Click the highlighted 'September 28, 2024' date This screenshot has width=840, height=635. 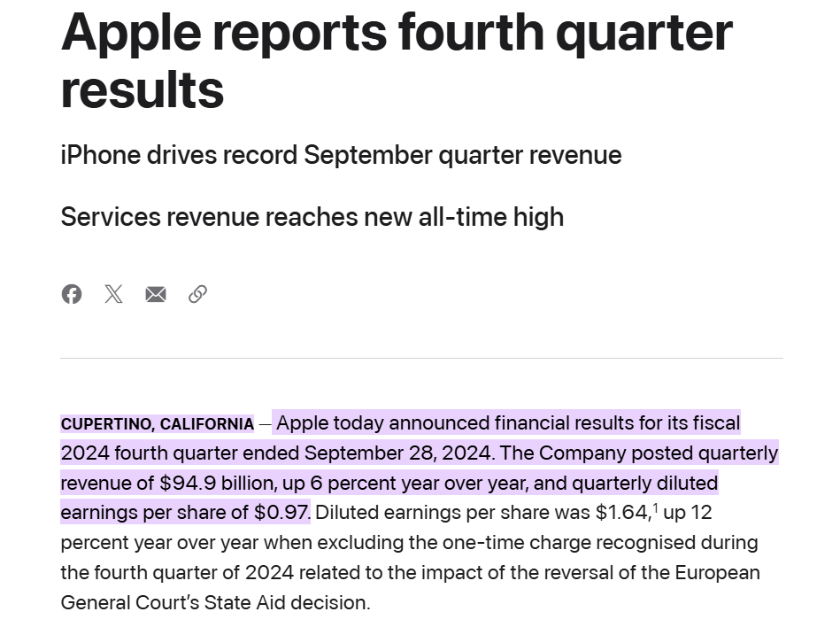point(398,453)
